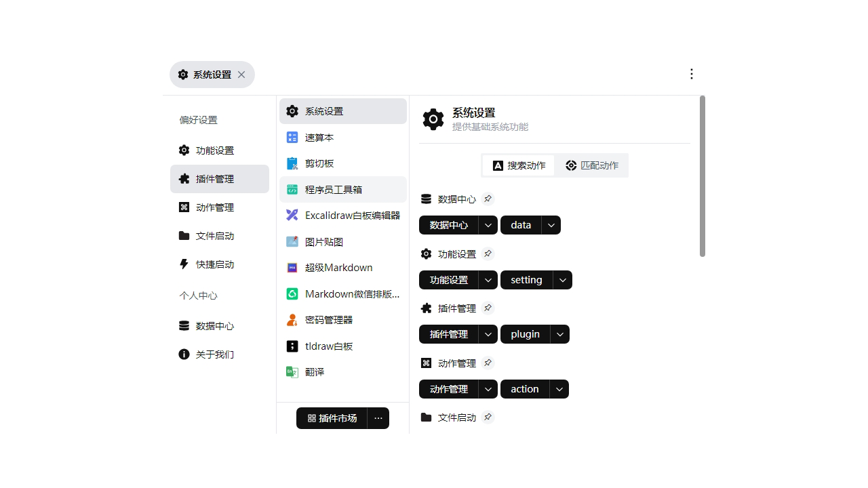The image size is (868, 488).
Task: Toggle the pin beside 功能设置 action
Action: (x=488, y=253)
